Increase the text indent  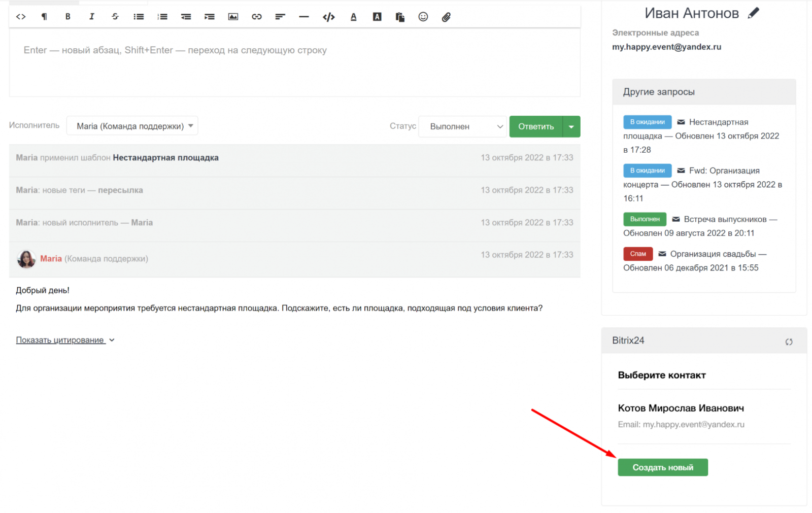210,17
